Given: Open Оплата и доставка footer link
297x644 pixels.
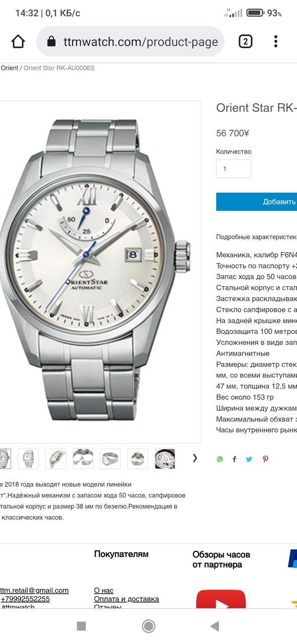Looking at the screenshot, I should [127, 599].
